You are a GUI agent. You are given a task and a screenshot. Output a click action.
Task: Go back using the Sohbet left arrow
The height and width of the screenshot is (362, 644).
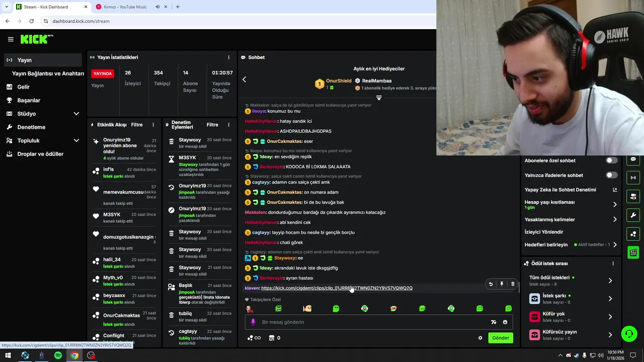(244, 79)
